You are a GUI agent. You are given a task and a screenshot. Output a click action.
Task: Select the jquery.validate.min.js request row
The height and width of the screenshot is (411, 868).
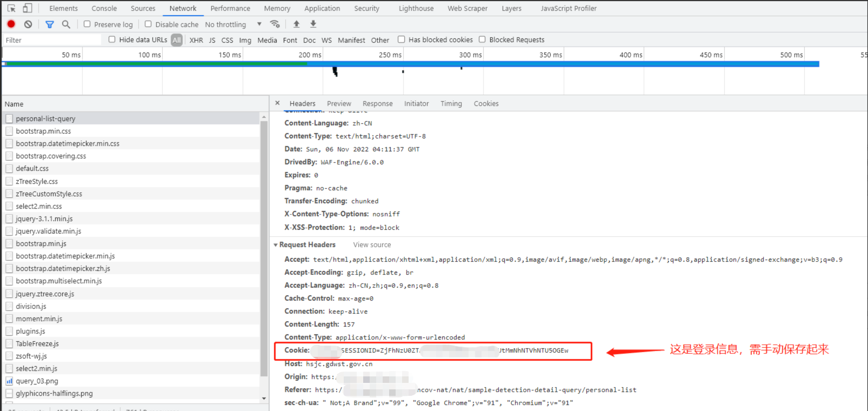click(x=131, y=231)
